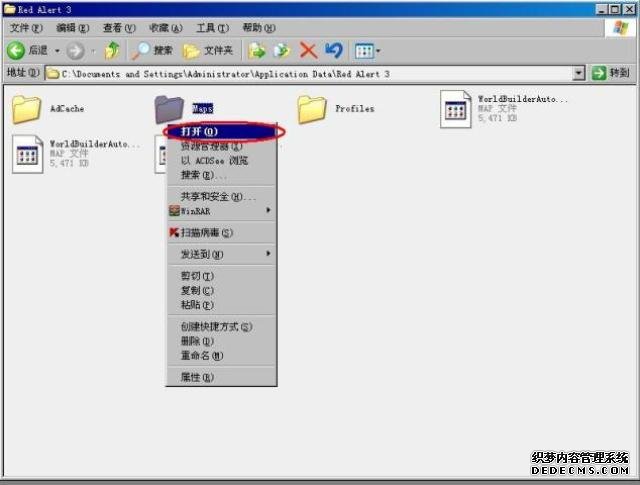Close the Red Alert 3 window
The width and height of the screenshot is (640, 485).
point(629,9)
